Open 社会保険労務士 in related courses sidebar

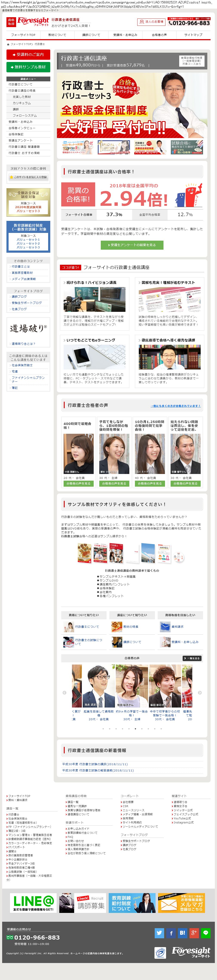coord(22,365)
